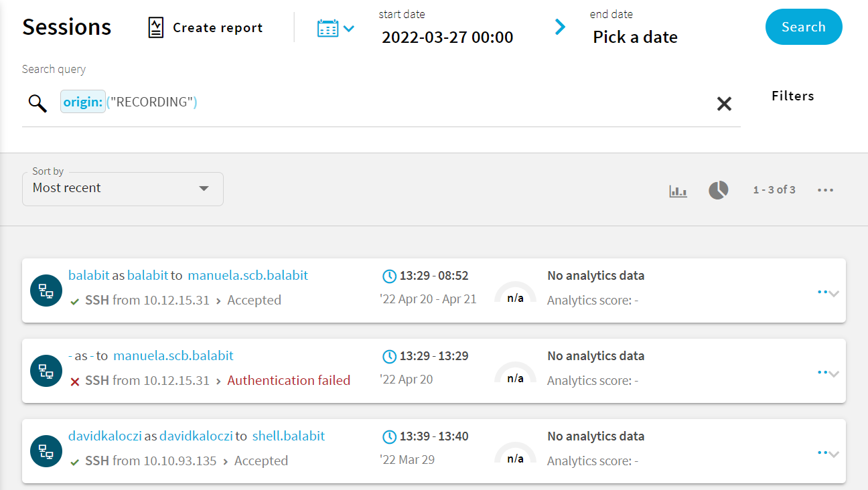This screenshot has height=490, width=868.
Task: Click the clock icon next to 13:39 - 13:40
Action: 389,436
